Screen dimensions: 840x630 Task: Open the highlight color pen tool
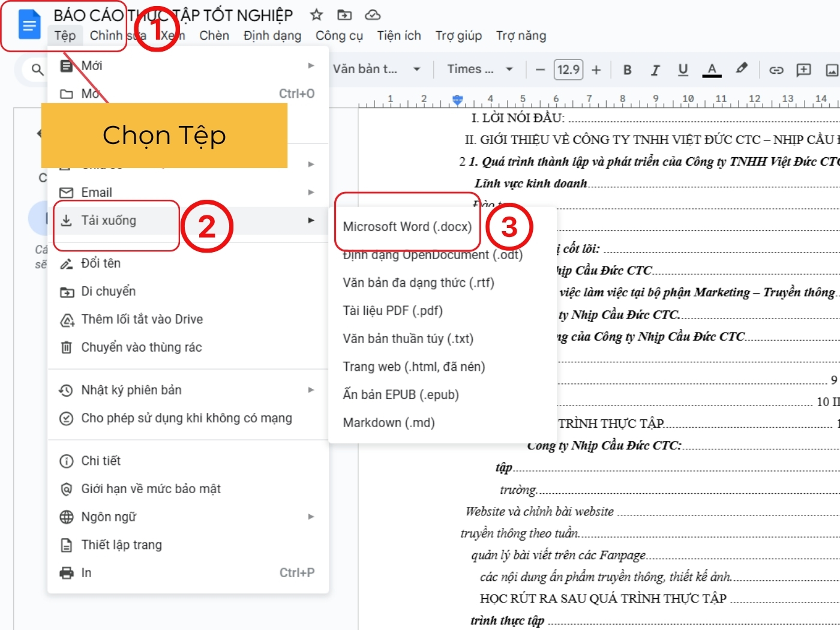742,68
